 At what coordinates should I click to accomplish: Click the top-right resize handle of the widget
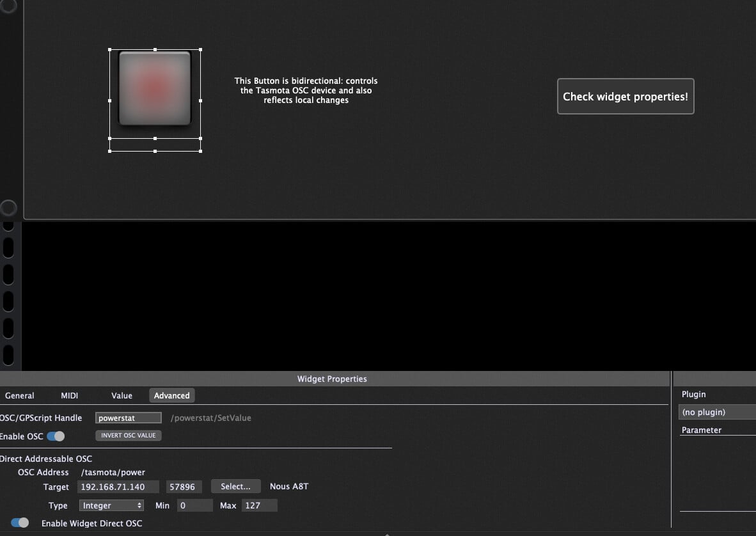200,49
